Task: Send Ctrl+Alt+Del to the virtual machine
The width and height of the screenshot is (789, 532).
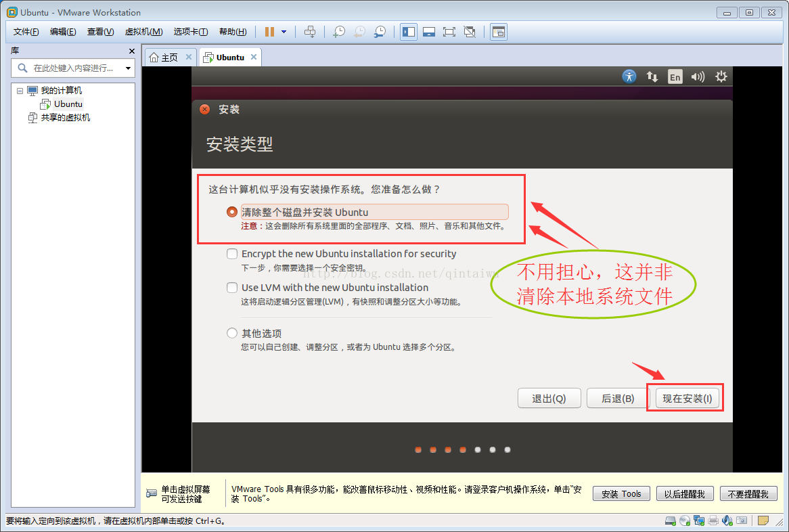Action: 310,32
